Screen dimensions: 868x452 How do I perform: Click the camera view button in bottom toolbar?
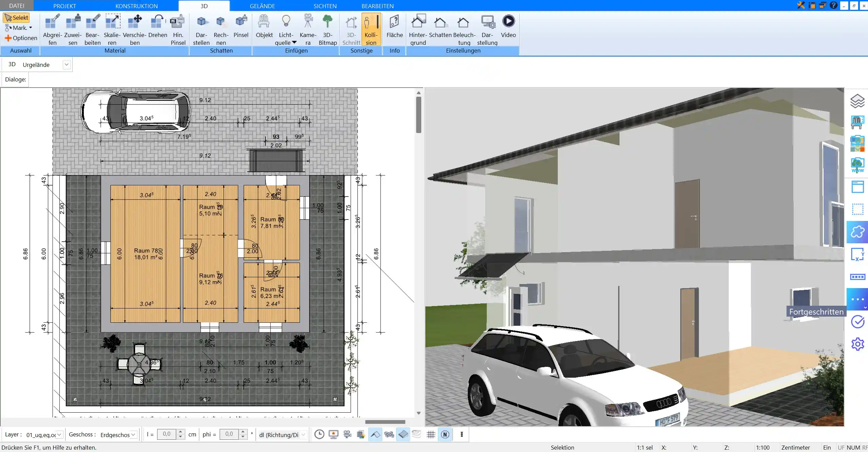click(x=347, y=434)
